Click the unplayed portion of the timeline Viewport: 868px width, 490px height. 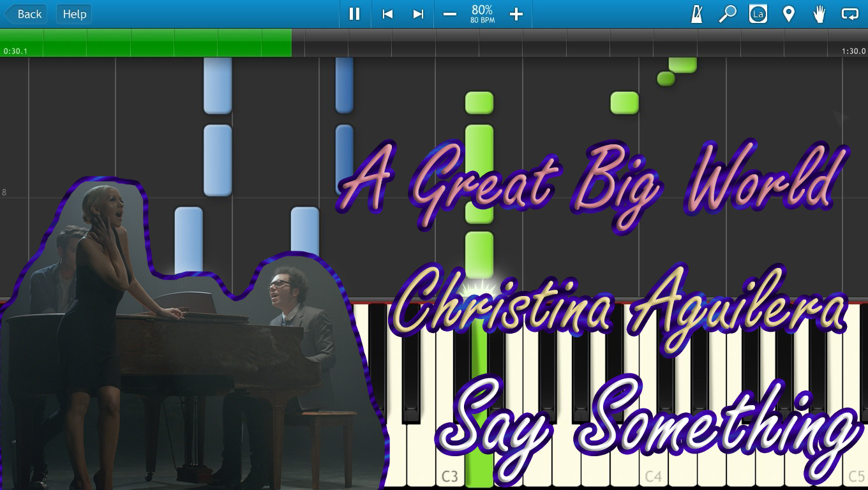tap(580, 43)
